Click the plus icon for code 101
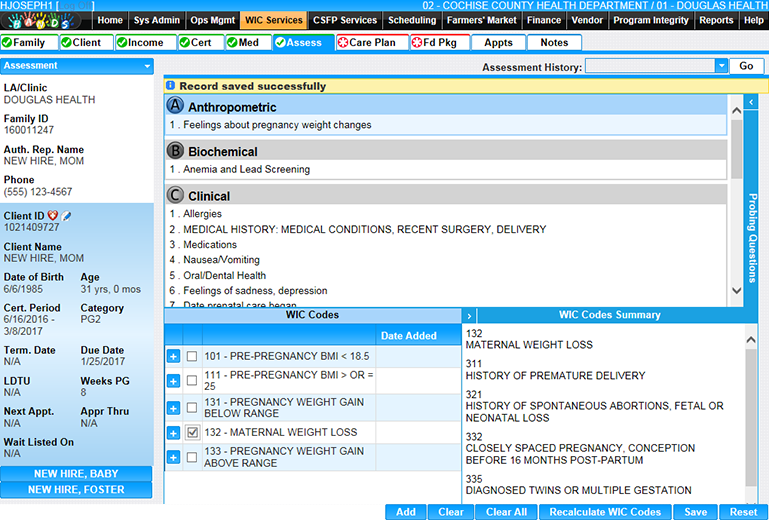Viewport: 769px width, 520px height. (174, 355)
